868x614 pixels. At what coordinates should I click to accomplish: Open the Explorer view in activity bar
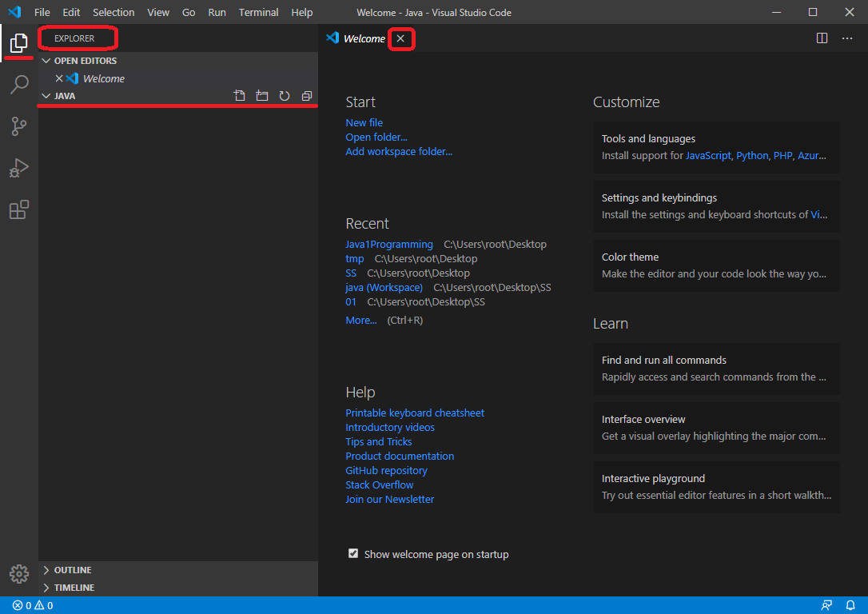click(x=19, y=42)
